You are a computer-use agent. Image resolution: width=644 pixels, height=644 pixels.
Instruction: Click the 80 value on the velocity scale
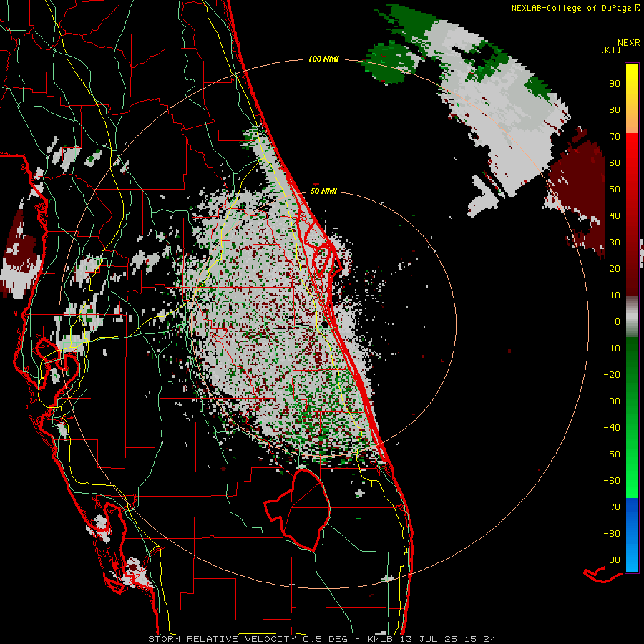(615, 110)
